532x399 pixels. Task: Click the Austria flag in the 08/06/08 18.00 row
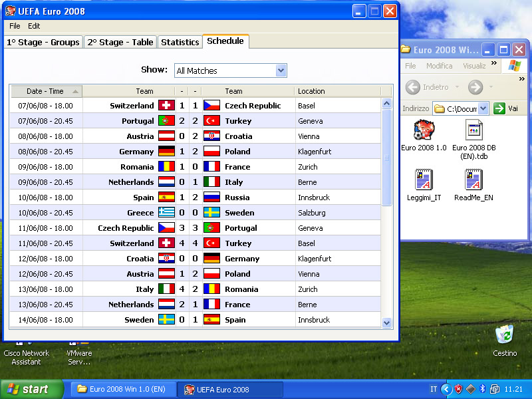[167, 136]
